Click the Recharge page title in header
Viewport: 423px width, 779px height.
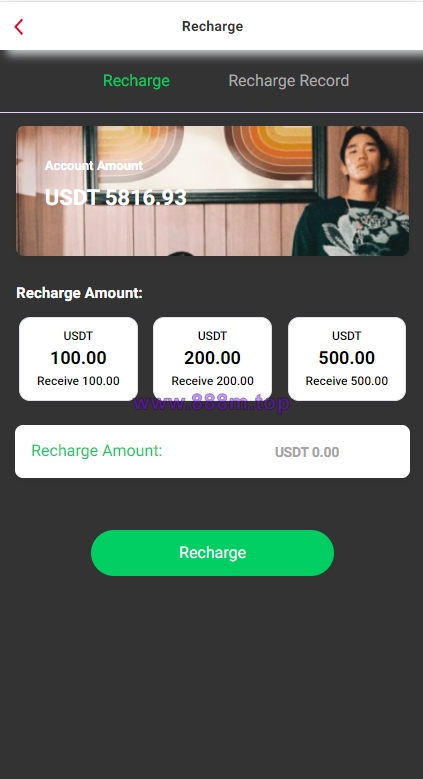(212, 26)
